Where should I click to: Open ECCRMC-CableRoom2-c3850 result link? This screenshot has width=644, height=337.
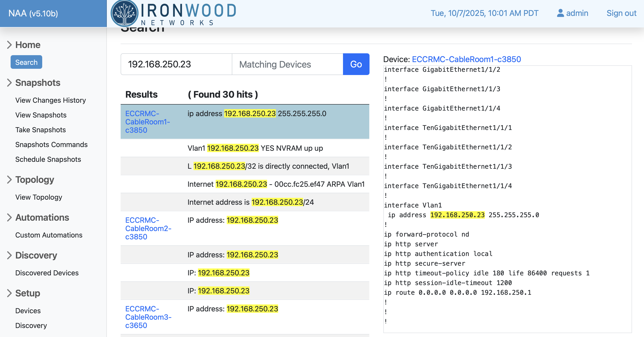[x=148, y=228]
